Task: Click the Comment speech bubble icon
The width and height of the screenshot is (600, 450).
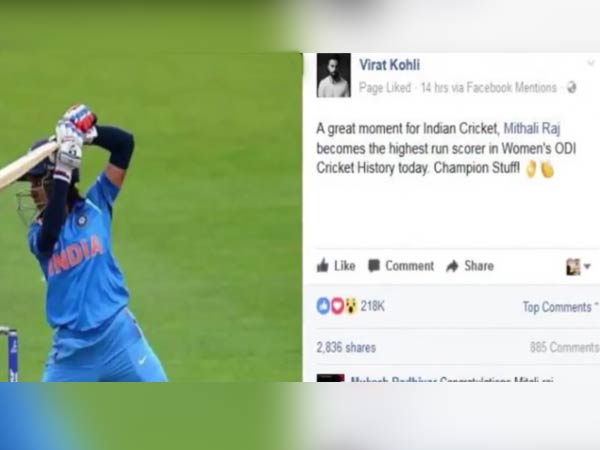Action: point(374,266)
